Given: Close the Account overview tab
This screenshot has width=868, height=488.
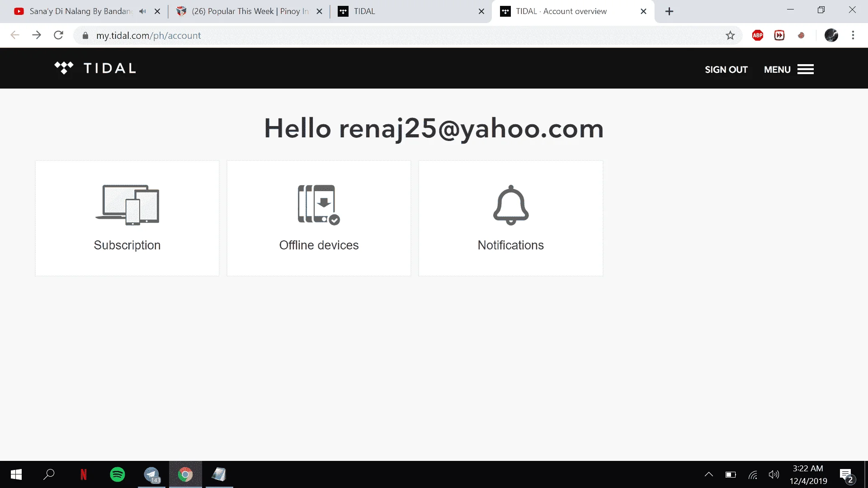Looking at the screenshot, I should pyautogui.click(x=643, y=12).
